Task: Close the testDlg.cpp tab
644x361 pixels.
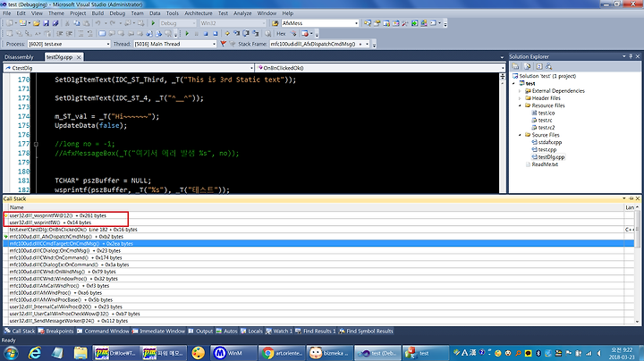Action: coord(79,57)
